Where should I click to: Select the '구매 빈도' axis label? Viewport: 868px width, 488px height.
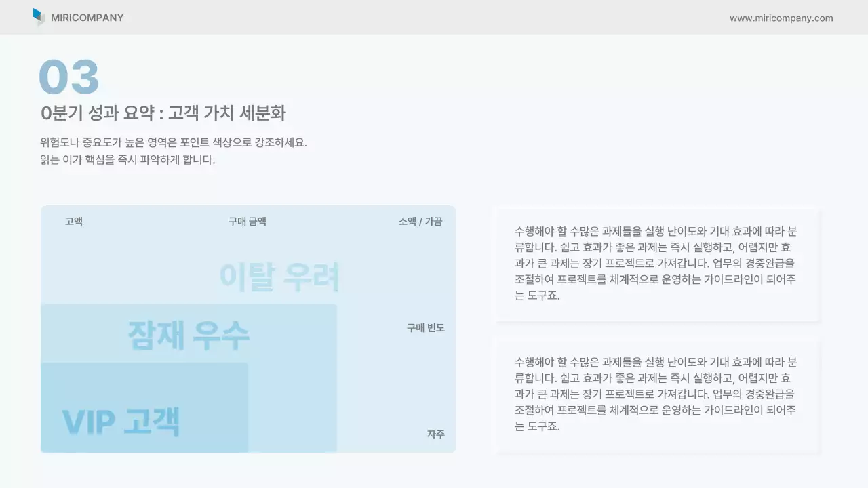click(x=425, y=327)
